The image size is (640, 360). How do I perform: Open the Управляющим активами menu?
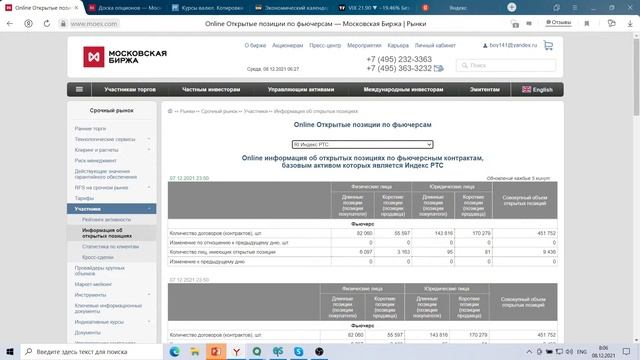click(x=301, y=89)
